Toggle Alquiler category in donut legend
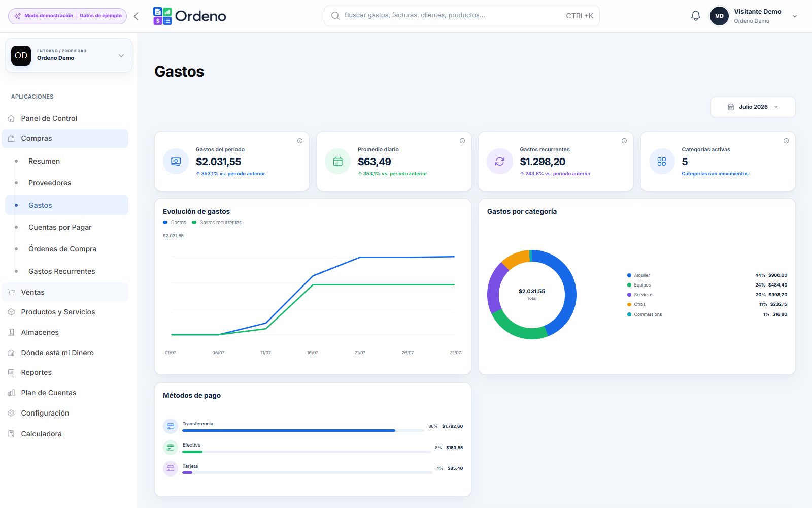 638,275
